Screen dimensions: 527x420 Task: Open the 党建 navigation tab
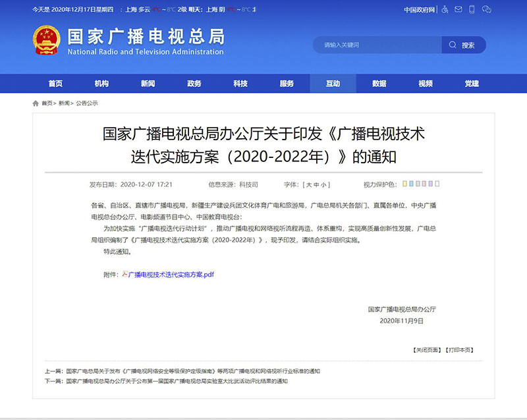click(472, 84)
